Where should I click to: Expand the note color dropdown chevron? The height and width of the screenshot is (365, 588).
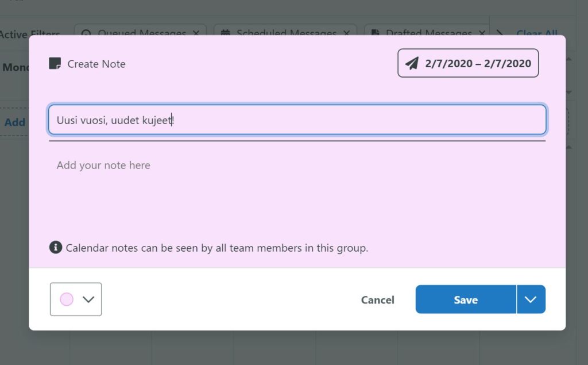coord(88,299)
